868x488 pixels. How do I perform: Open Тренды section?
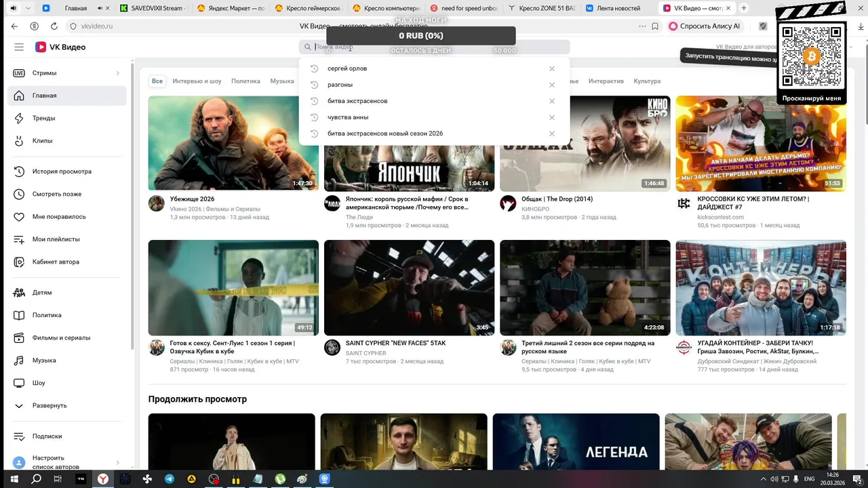tap(66, 118)
